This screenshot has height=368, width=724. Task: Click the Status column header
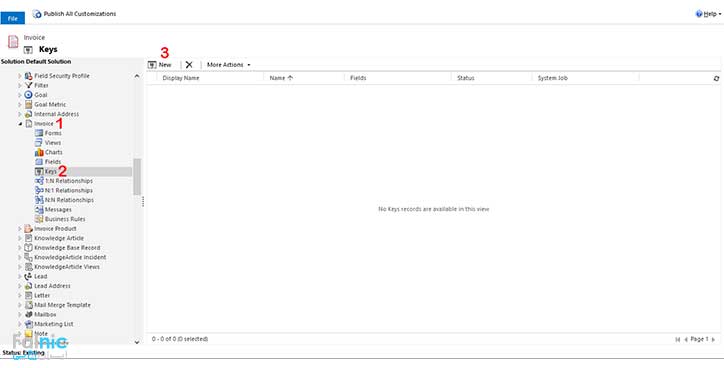(x=465, y=78)
